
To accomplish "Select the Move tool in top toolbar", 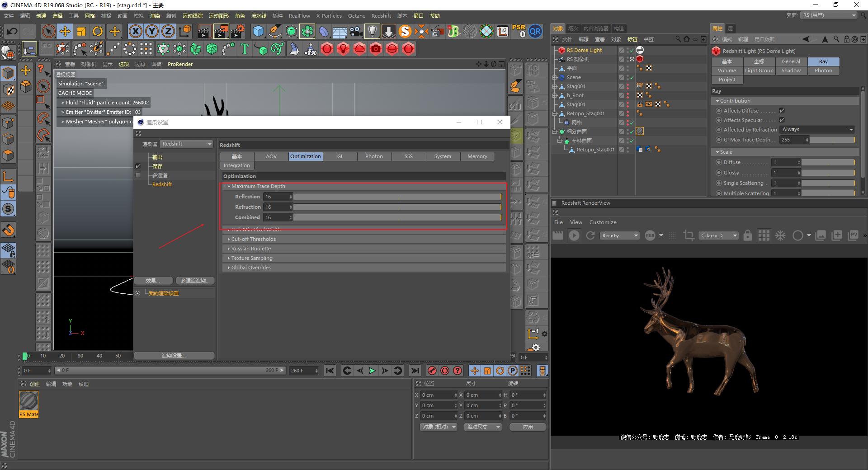I will tap(65, 31).
